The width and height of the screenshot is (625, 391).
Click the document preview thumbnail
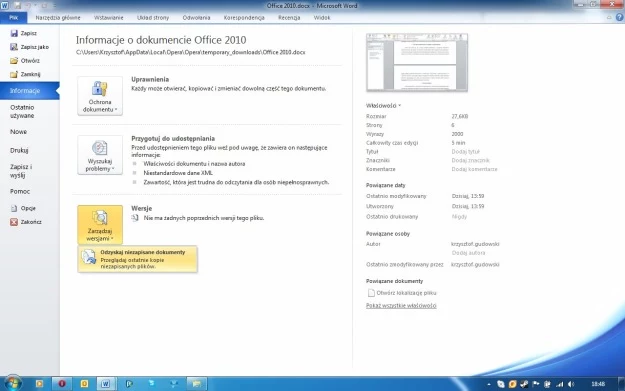[417, 63]
